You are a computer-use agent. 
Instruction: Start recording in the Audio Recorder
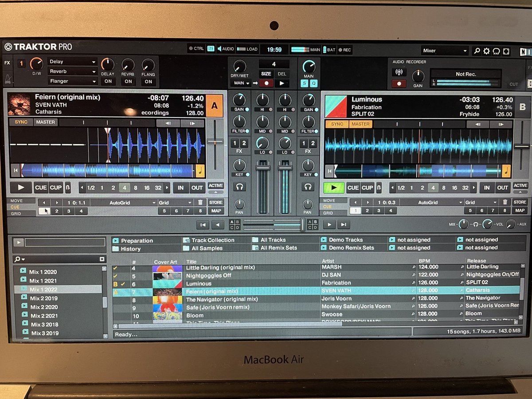coord(399,83)
